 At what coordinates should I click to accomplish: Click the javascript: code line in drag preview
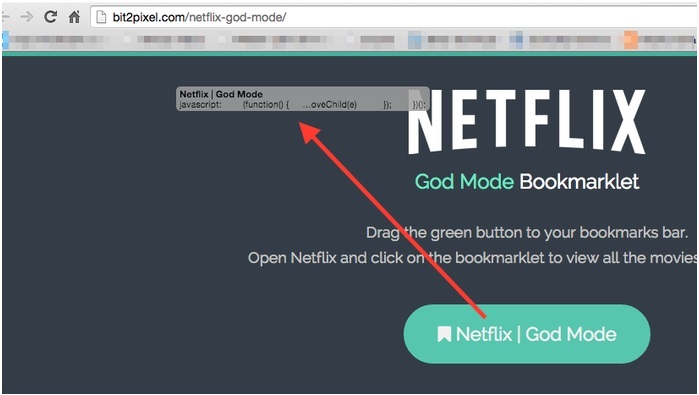pos(302,105)
